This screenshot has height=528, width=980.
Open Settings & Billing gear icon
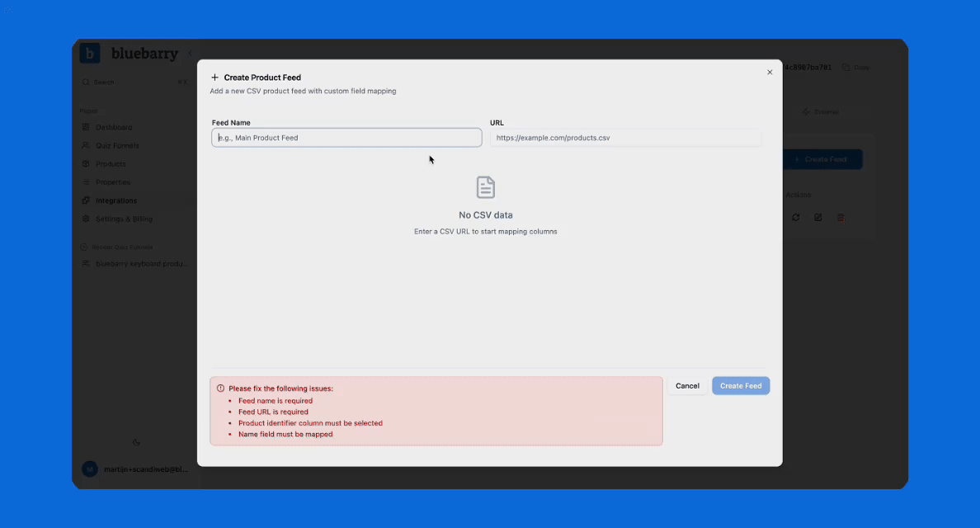coord(86,219)
